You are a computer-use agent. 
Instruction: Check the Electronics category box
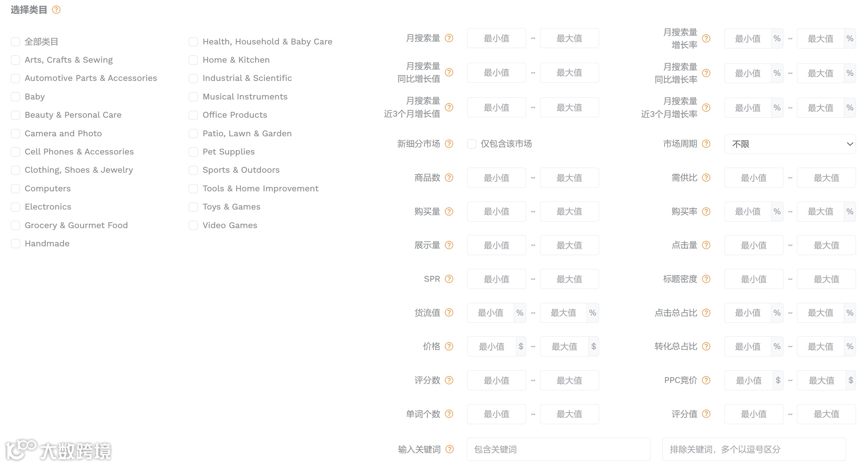click(x=15, y=207)
